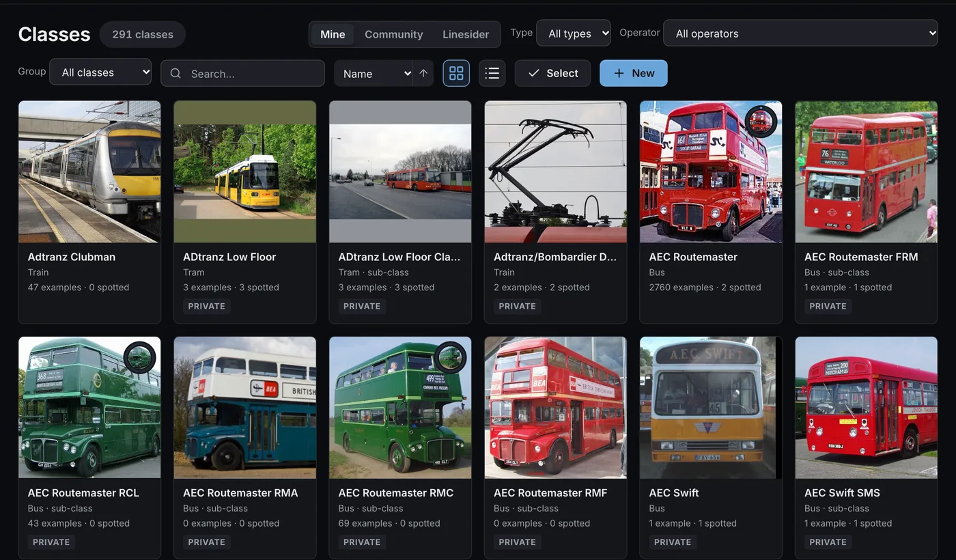This screenshot has height=560, width=956.
Task: Click the PRIVATE tag on ADtranz Low Floor
Action: 206,306
